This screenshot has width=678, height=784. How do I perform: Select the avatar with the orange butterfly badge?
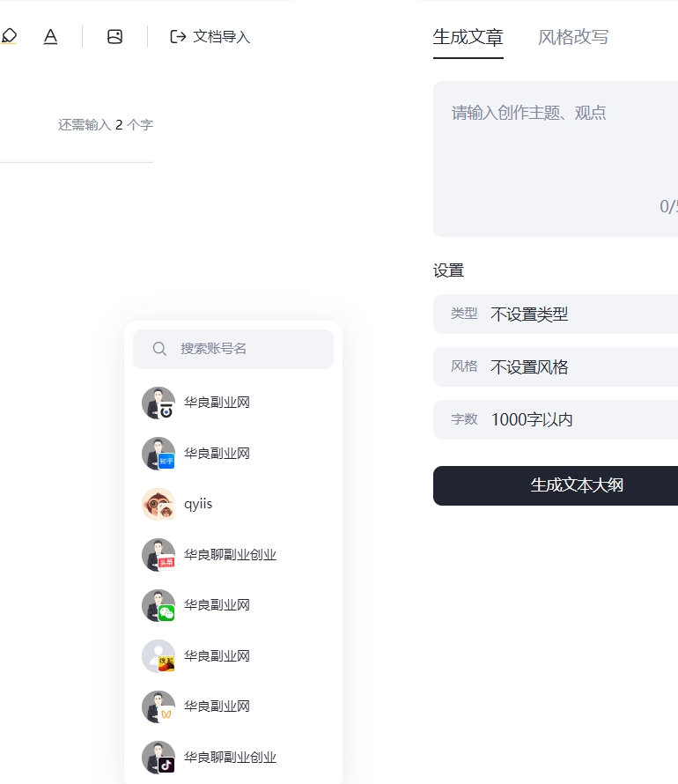tap(158, 707)
